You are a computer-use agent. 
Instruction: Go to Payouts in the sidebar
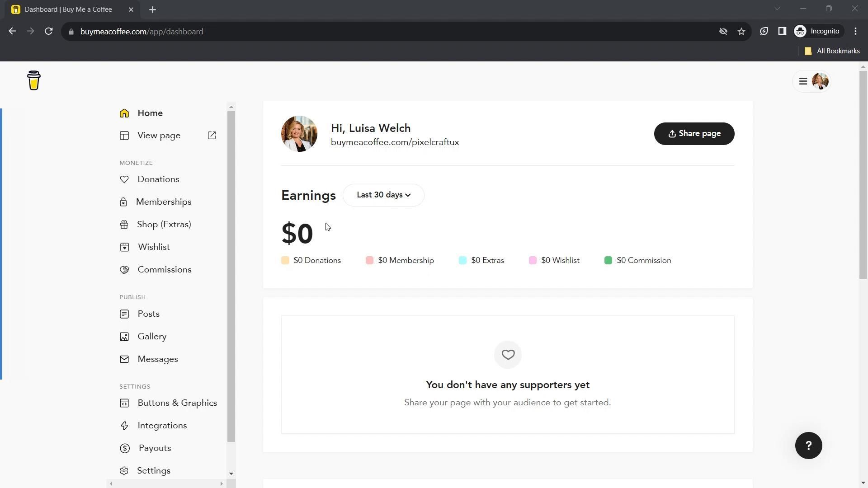(x=155, y=448)
